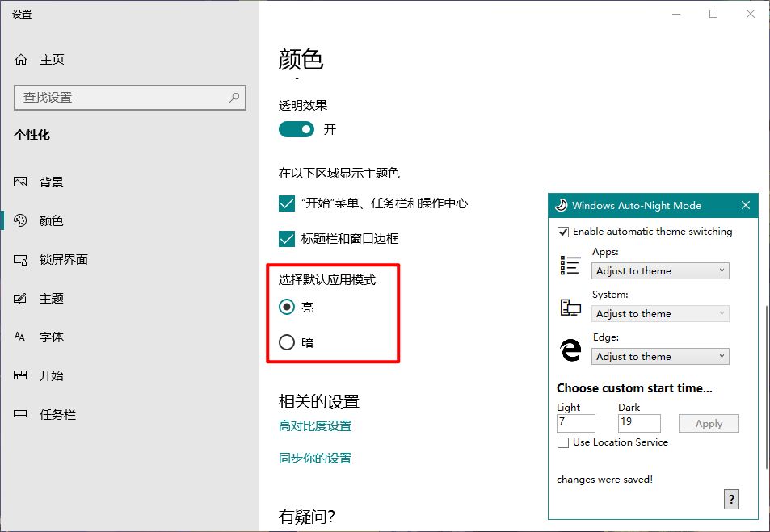Go to 主题 in the sidebar
770x532 pixels.
[x=52, y=299]
